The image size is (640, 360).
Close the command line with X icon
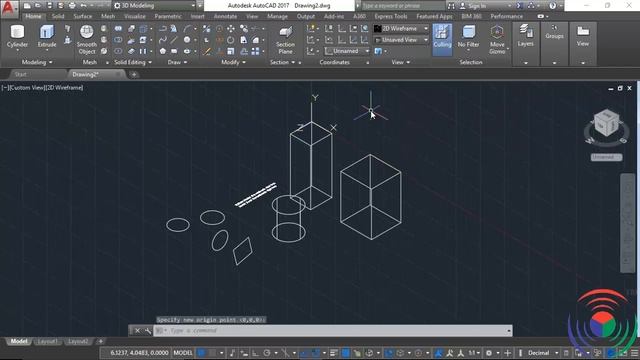click(138, 331)
